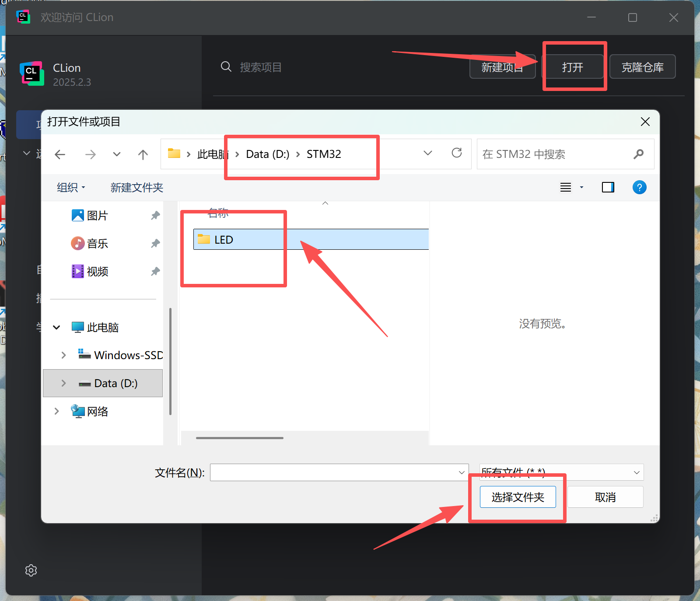This screenshot has width=700, height=601.
Task: Click the back arrow in file dialog
Action: (x=60, y=154)
